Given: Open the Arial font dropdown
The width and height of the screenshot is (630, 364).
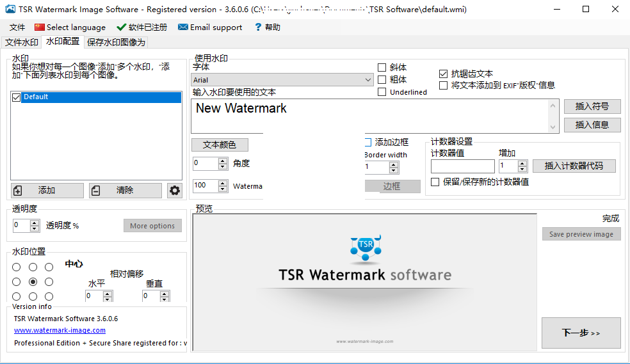Looking at the screenshot, I should 367,80.
